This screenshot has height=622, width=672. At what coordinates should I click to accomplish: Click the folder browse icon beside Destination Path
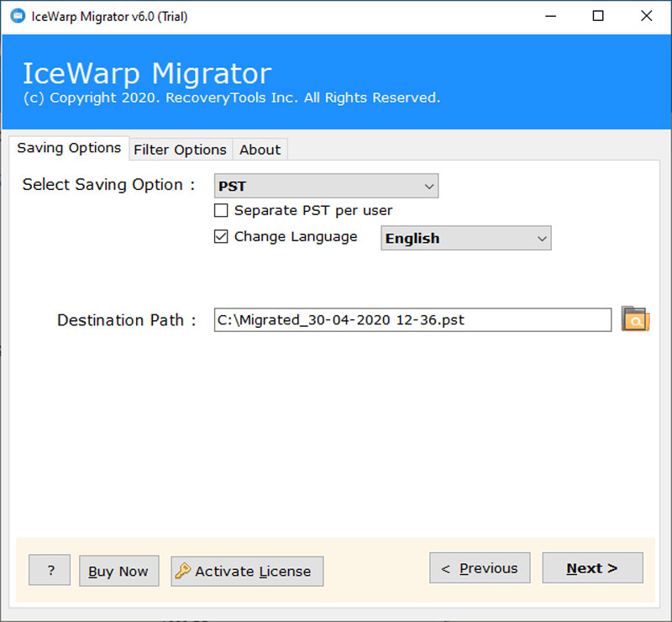coord(636,319)
